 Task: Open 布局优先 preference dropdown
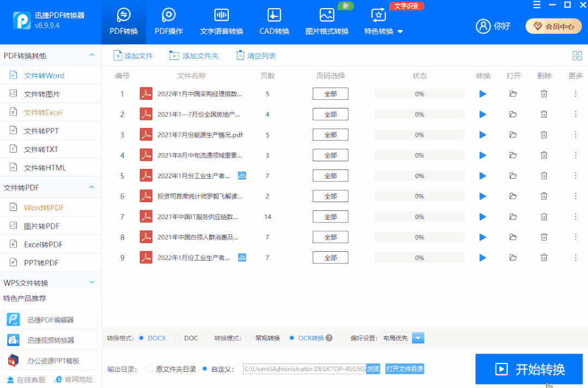[418, 338]
